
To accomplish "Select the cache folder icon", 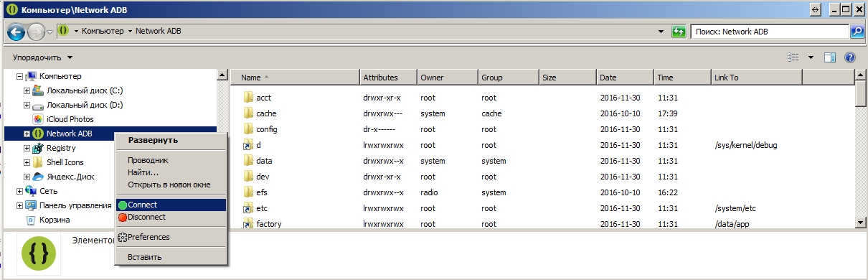I will point(248,113).
